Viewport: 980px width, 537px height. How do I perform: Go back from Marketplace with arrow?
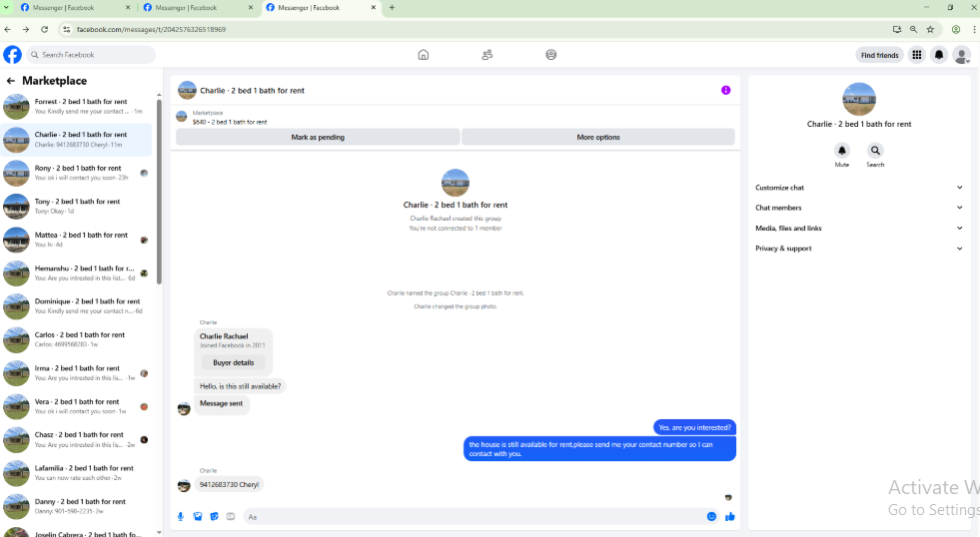tap(11, 81)
